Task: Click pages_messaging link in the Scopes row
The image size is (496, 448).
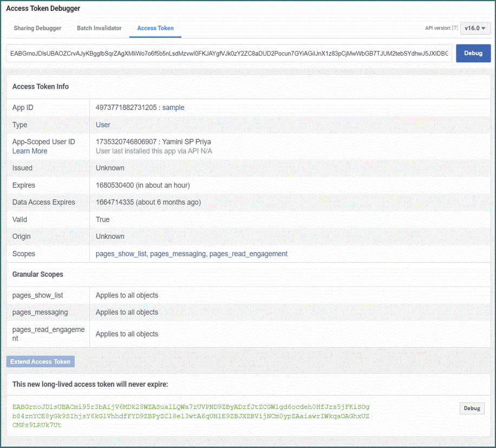Action: [x=178, y=254]
